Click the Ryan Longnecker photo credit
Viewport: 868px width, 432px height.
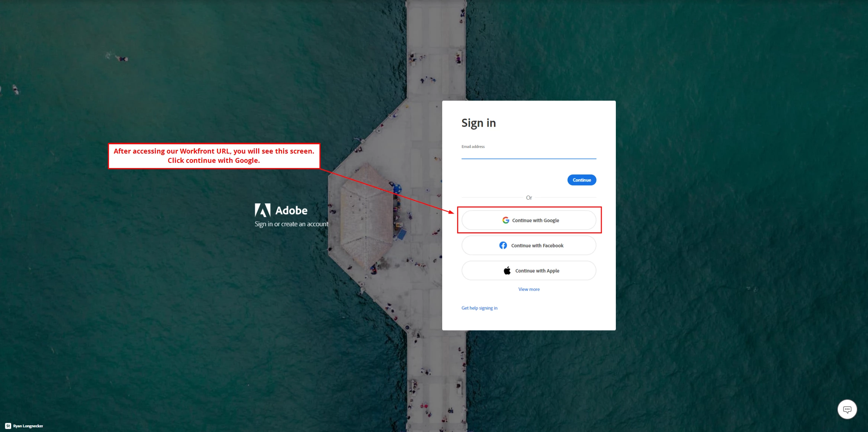tap(28, 426)
